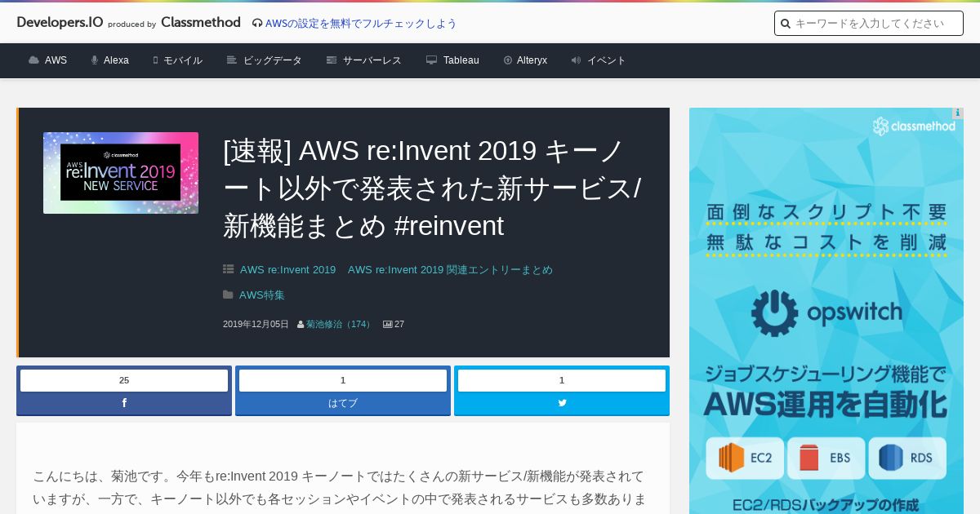Image resolution: width=980 pixels, height=514 pixels.
Task: Click the lines icon next to ビッグデータ
Action: [232, 60]
